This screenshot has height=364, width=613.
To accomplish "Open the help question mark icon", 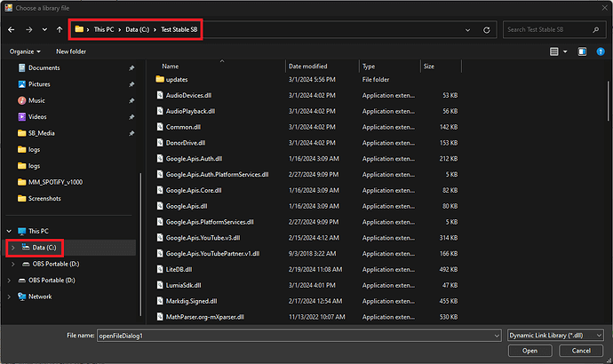I will coord(601,51).
